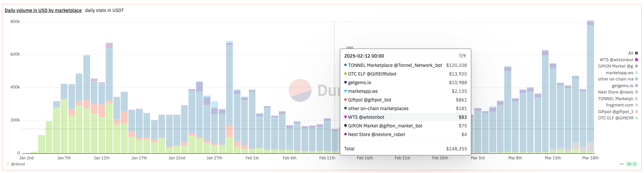
Task: Hide the other on-chain marketplaces legend series
Action: pyautogui.click(x=615, y=79)
